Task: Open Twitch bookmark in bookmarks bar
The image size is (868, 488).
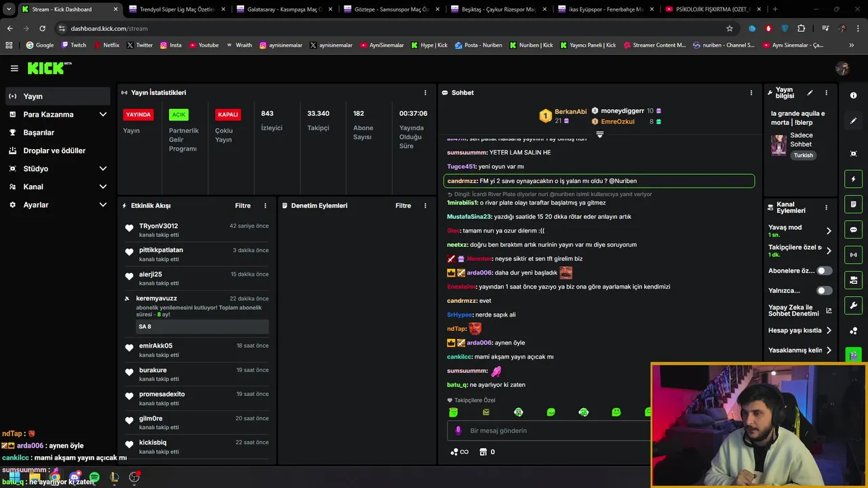Action: 74,45
